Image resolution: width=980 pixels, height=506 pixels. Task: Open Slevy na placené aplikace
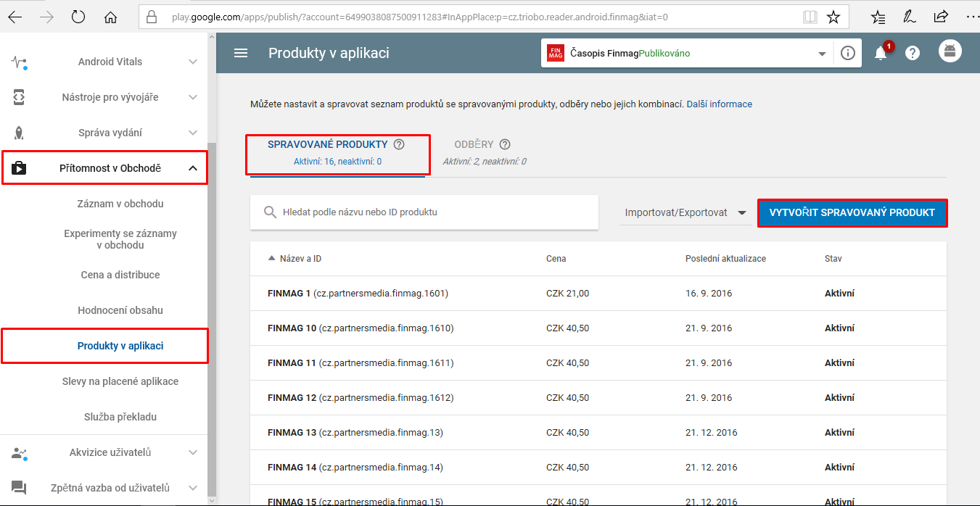pos(120,381)
